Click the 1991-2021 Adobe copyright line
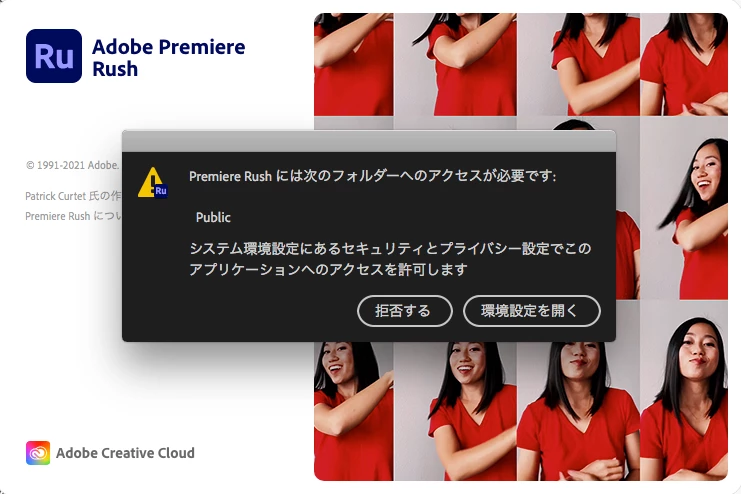Viewport: 741px width, 494px height. coord(73,165)
